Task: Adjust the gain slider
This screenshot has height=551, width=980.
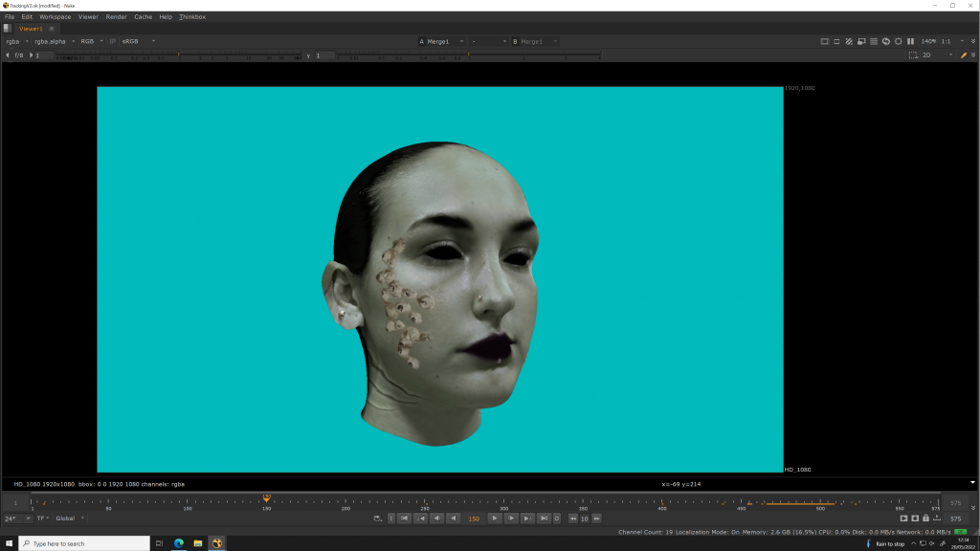Action: [179, 55]
